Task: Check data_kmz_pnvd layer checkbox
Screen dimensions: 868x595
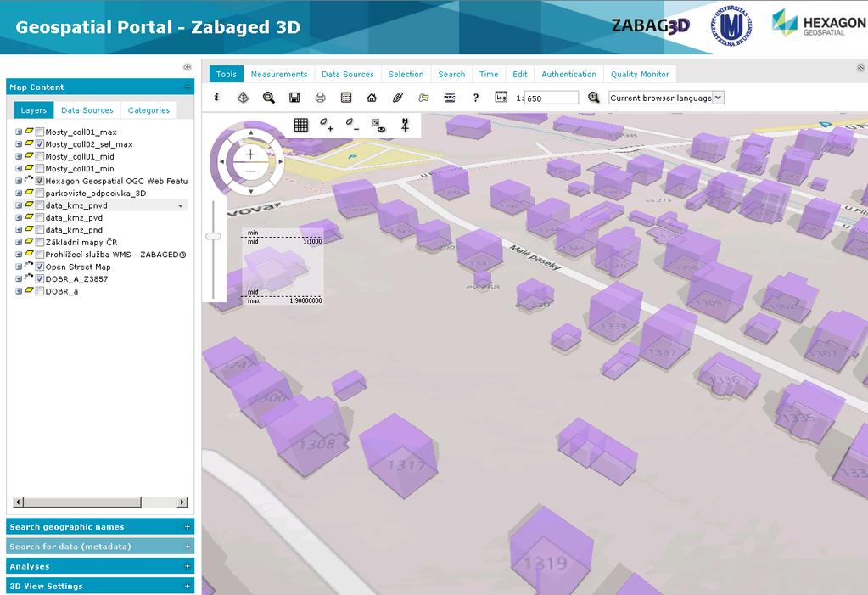Action: point(40,205)
